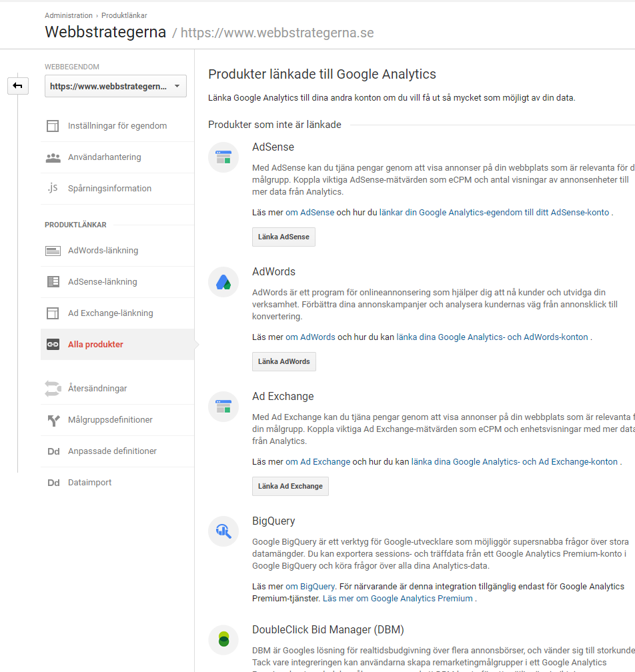Click the Spårningsinformation .js icon

53,188
